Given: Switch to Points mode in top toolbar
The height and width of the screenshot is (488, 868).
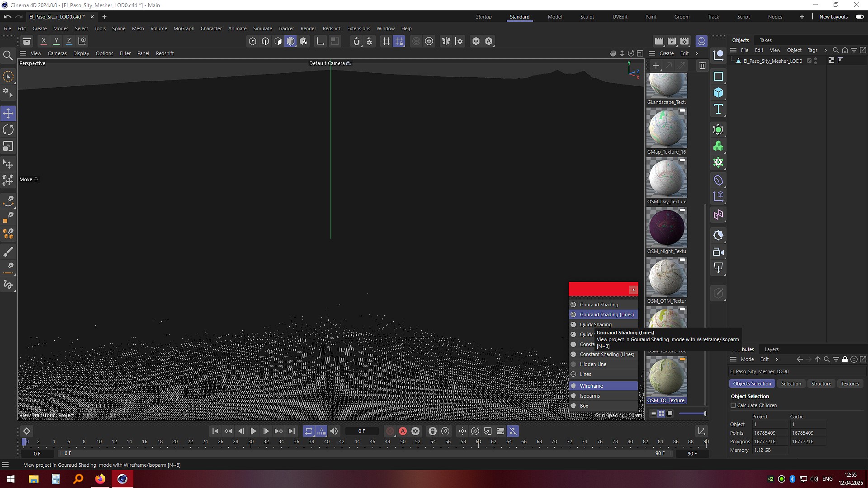Looking at the screenshot, I should tap(253, 41).
